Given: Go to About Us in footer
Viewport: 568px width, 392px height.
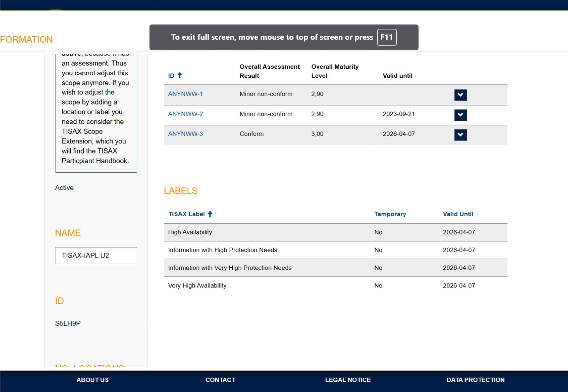Looking at the screenshot, I should pyautogui.click(x=92, y=380).
